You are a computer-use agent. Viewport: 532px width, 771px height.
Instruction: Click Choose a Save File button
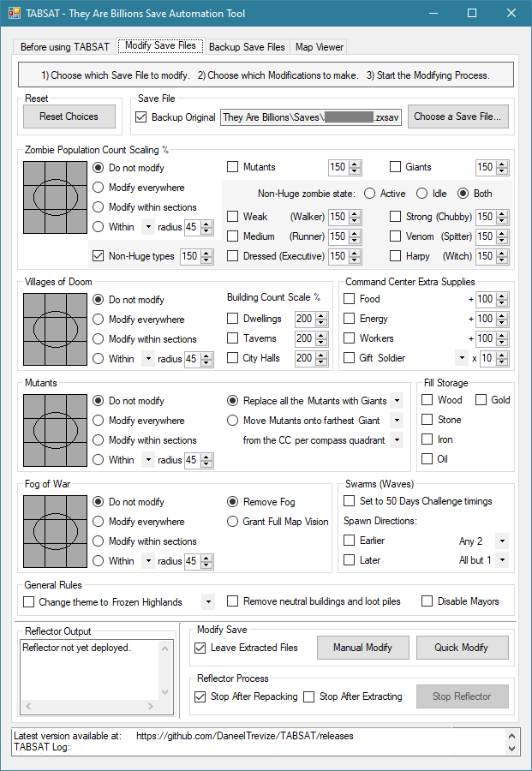[x=457, y=117]
